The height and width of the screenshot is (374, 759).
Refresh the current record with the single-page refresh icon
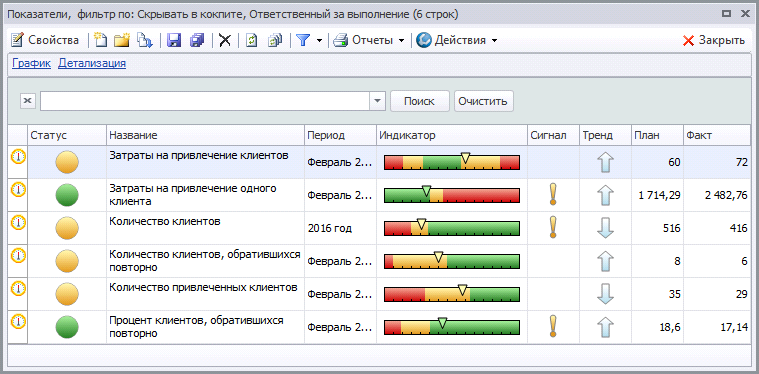pos(251,40)
